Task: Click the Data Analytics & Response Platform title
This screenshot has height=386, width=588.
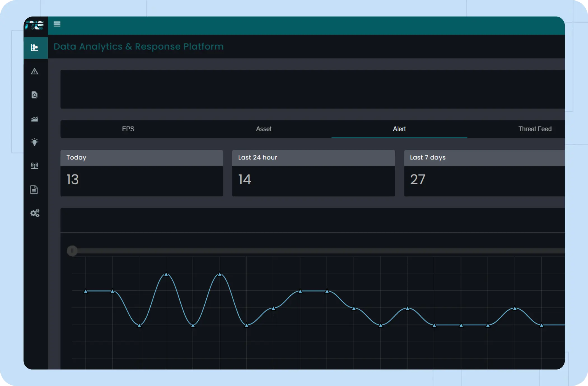Action: [x=139, y=46]
